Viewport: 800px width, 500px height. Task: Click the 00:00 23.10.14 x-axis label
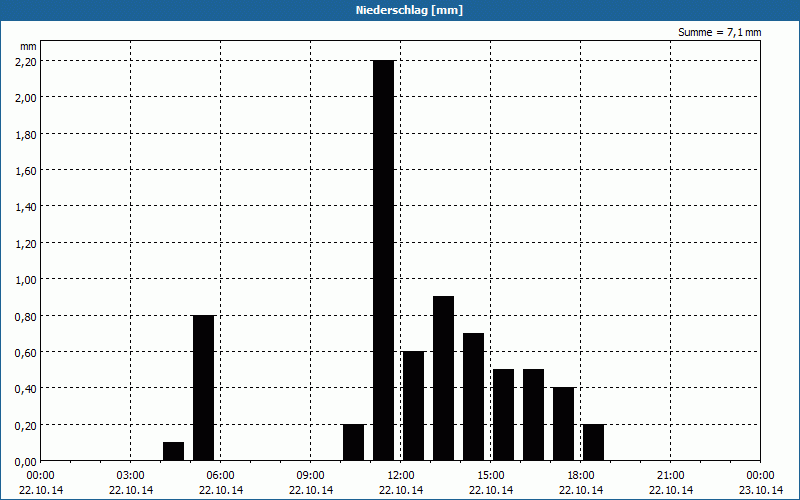(x=761, y=483)
